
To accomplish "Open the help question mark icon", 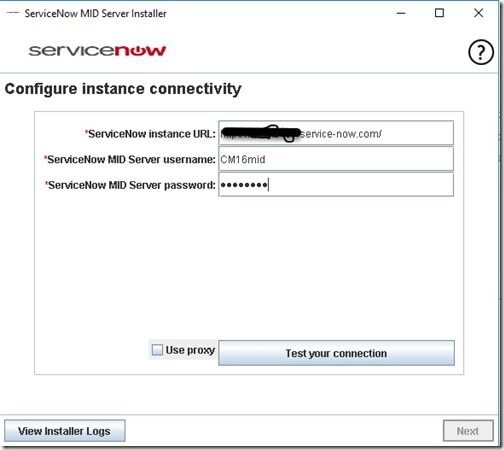I will pyautogui.click(x=481, y=52).
